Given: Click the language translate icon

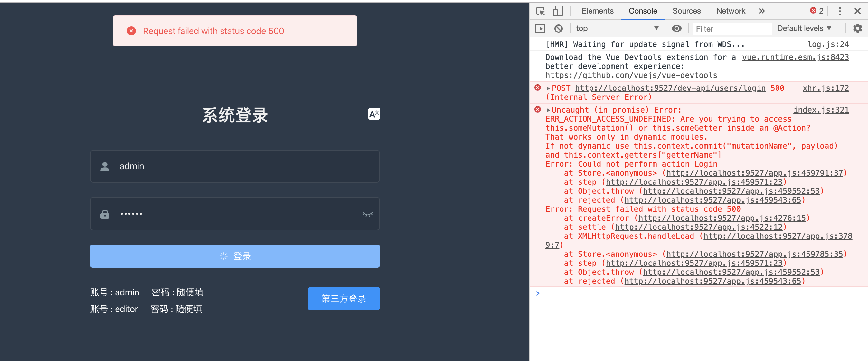Looking at the screenshot, I should coord(374,114).
